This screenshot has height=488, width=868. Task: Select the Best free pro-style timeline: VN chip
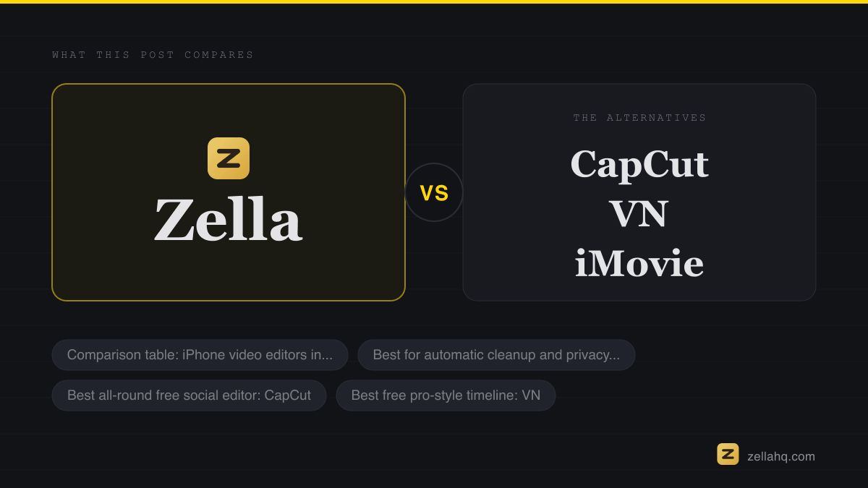point(446,395)
